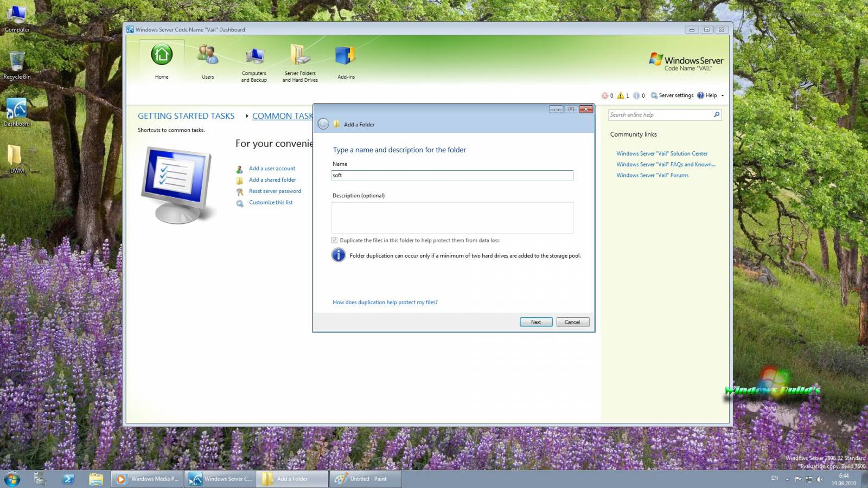Switch to Windows Server Dashboard taskbar button

[x=220, y=479]
